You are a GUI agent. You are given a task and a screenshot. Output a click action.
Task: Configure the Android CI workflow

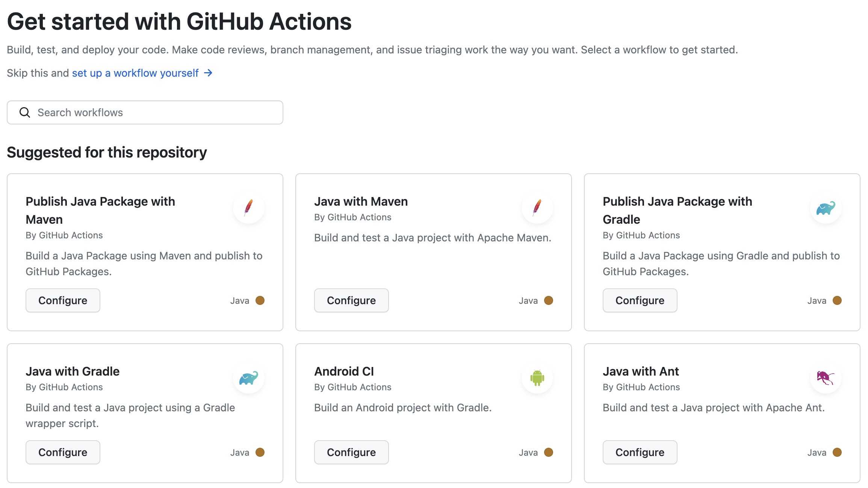click(351, 452)
